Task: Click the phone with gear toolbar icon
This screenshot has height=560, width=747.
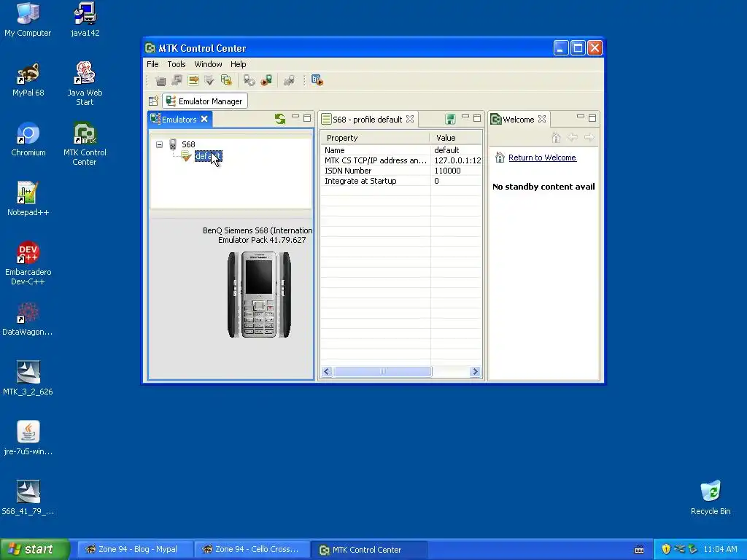Action: pos(249,80)
